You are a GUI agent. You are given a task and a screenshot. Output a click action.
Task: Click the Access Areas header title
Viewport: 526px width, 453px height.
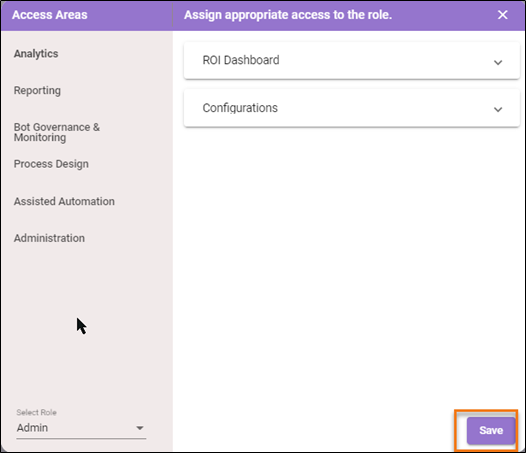pos(50,15)
